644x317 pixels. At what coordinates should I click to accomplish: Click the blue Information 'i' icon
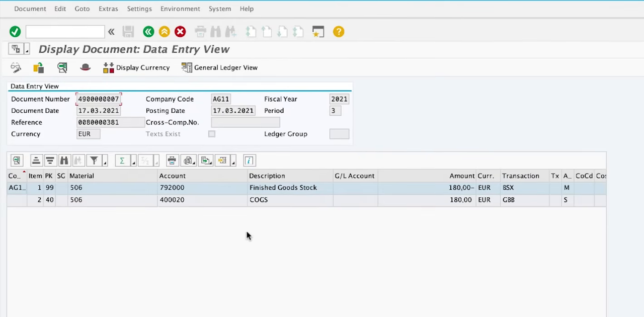click(249, 161)
